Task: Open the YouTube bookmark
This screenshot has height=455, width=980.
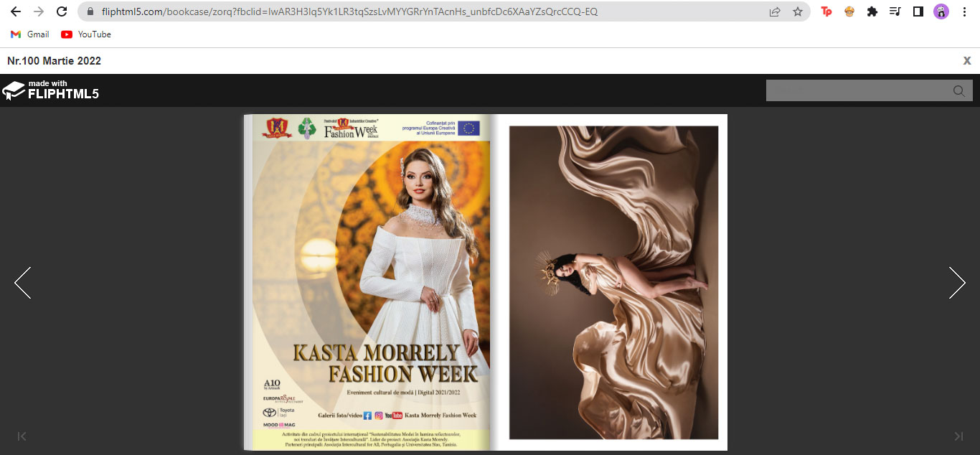Action: [86, 34]
